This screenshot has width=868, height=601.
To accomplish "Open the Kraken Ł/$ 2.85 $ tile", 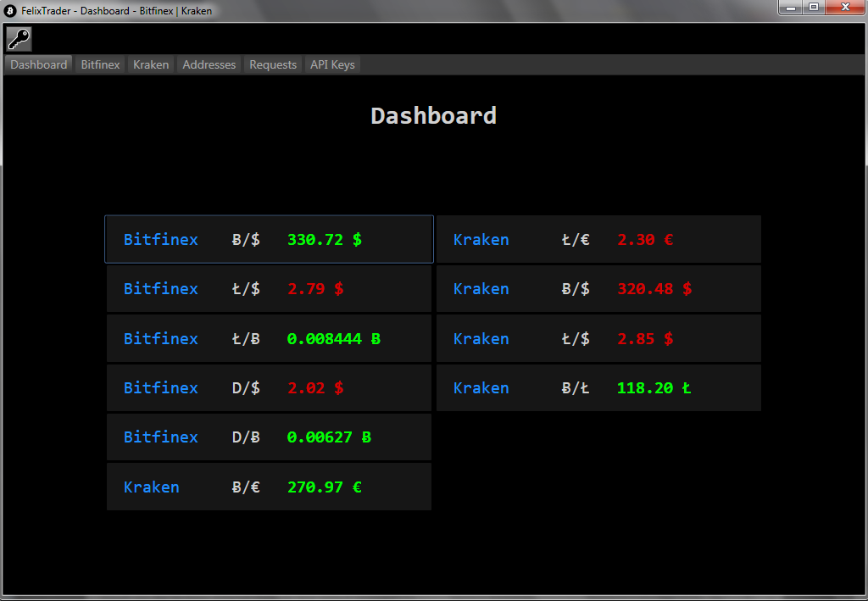I will (599, 338).
